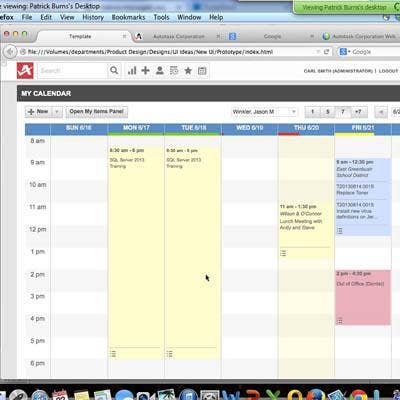Open Firefox Bookmarks menu
Image resolution: width=400 pixels, height=400 pixels.
(128, 17)
